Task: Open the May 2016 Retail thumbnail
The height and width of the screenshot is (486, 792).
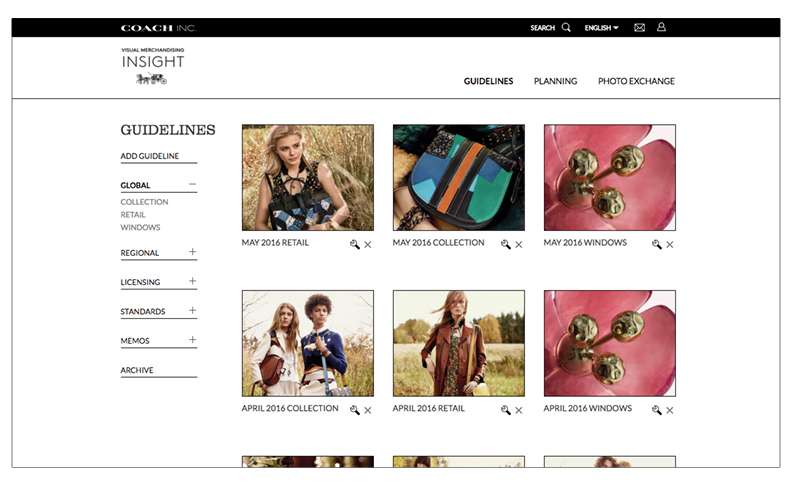Action: pyautogui.click(x=308, y=178)
